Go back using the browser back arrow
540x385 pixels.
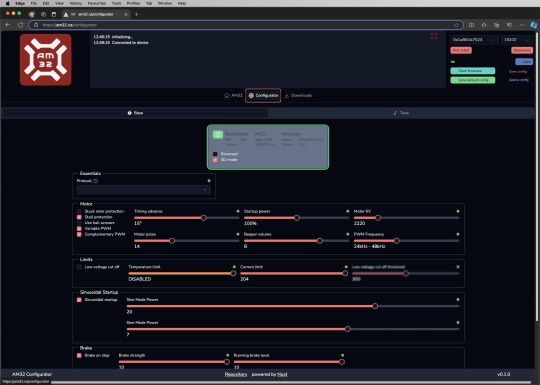8,25
